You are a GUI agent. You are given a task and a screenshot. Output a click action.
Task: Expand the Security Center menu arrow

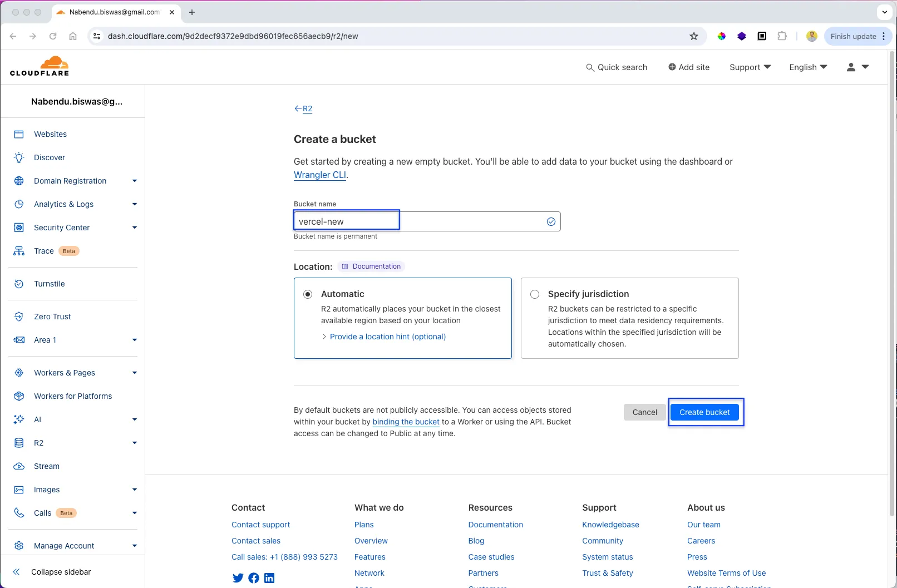[135, 228]
